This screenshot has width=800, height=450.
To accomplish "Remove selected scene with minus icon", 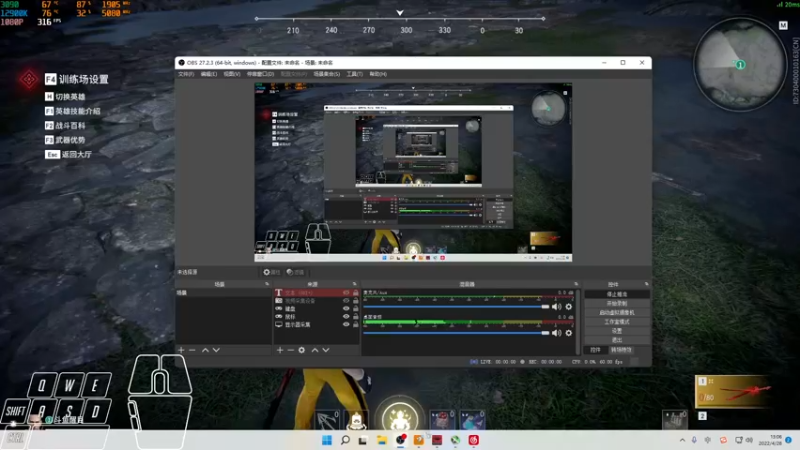I will click(192, 350).
